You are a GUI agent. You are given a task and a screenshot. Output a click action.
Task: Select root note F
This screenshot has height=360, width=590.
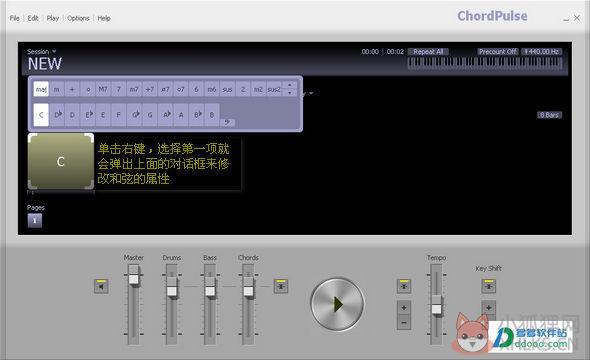pyautogui.click(x=119, y=115)
